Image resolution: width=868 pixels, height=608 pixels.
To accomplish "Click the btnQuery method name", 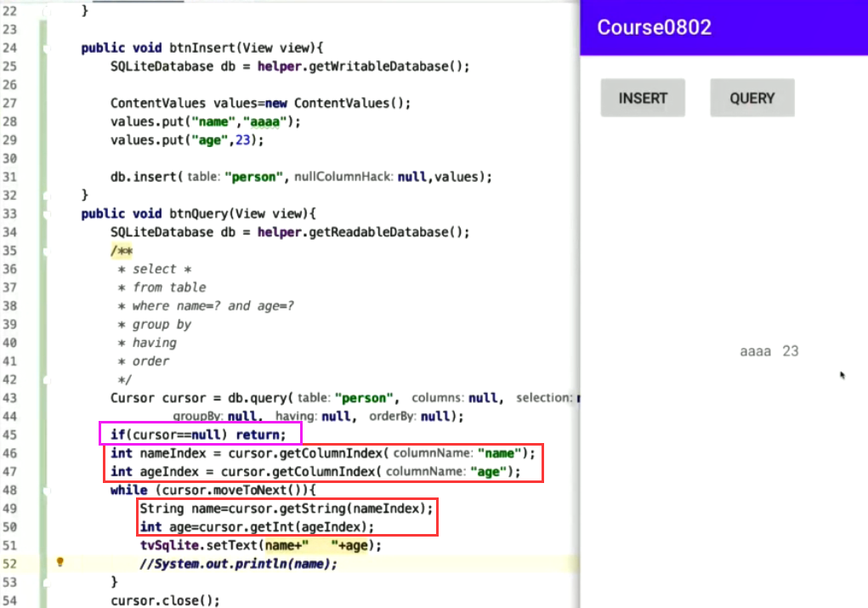I will tap(198, 213).
